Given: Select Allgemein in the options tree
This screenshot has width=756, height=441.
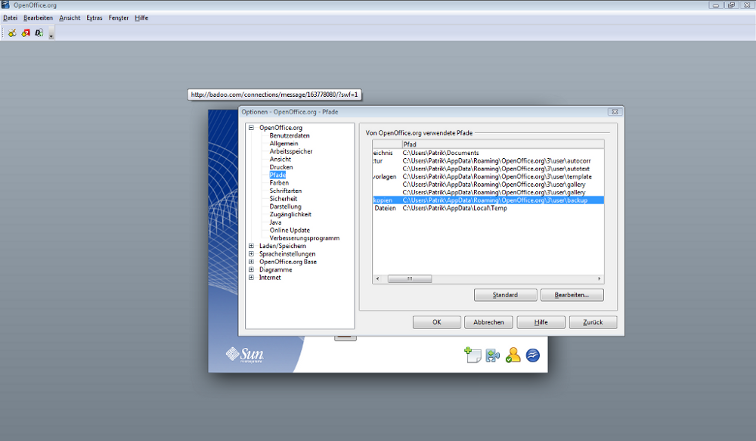Looking at the screenshot, I should coord(284,144).
